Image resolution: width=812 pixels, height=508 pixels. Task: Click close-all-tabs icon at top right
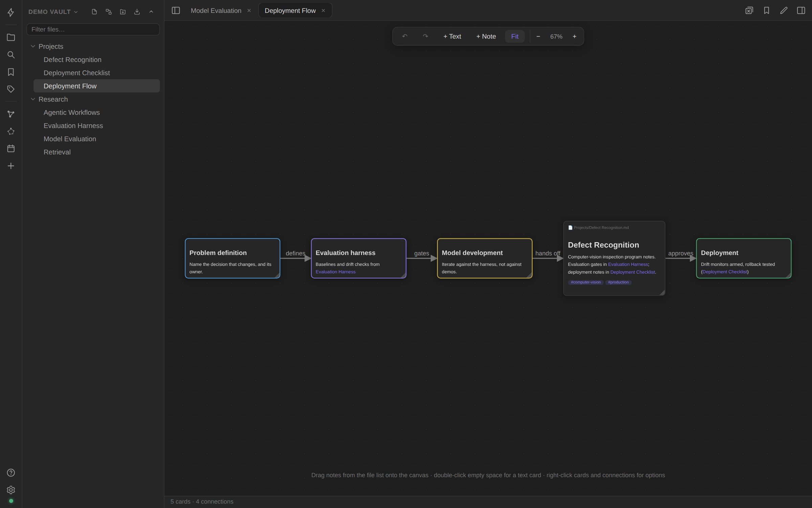(749, 10)
